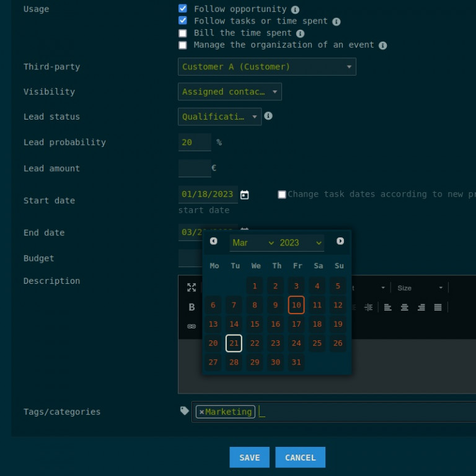Click the Lead amount input field
Image resolution: width=476 pixels, height=476 pixels.
click(195, 168)
